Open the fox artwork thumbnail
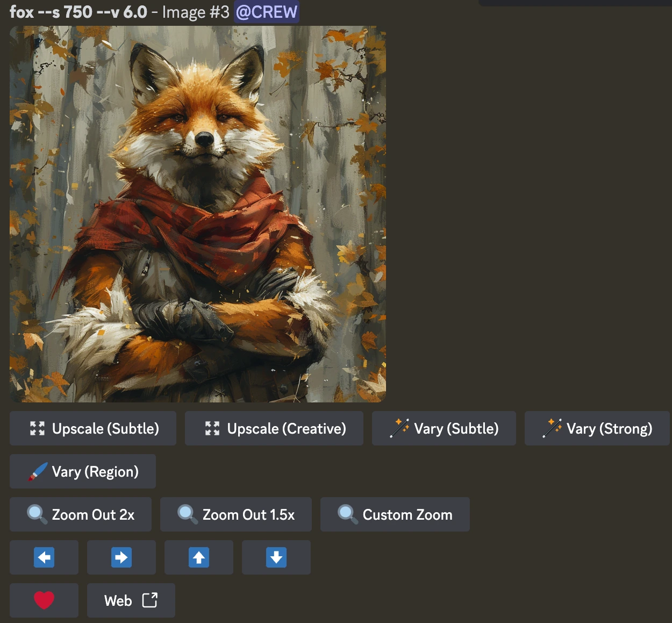Image resolution: width=672 pixels, height=623 pixels. point(198,214)
